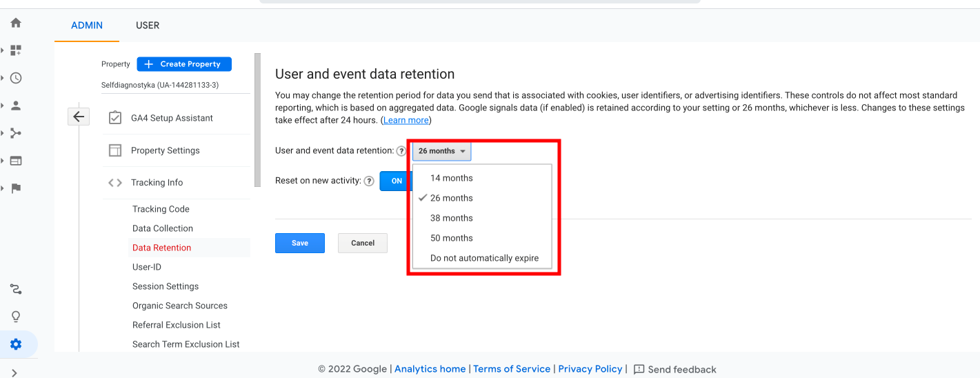
Task: Open the Audience person icon
Action: [16, 106]
